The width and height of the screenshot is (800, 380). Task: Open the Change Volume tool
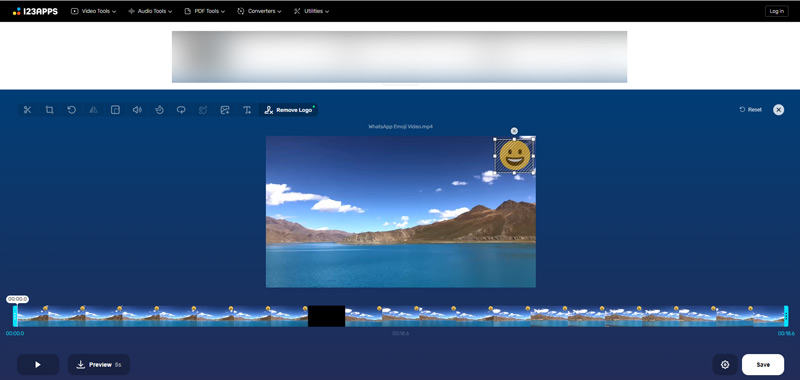[x=137, y=110]
